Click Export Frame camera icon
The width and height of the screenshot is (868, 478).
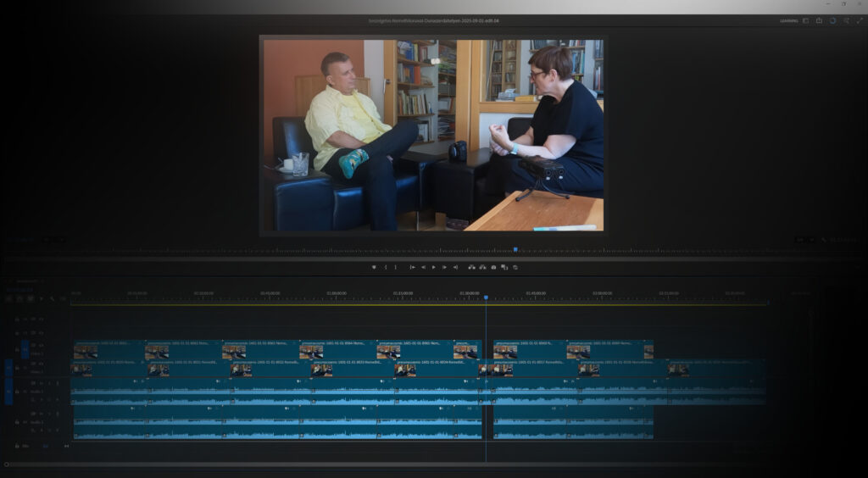click(493, 267)
